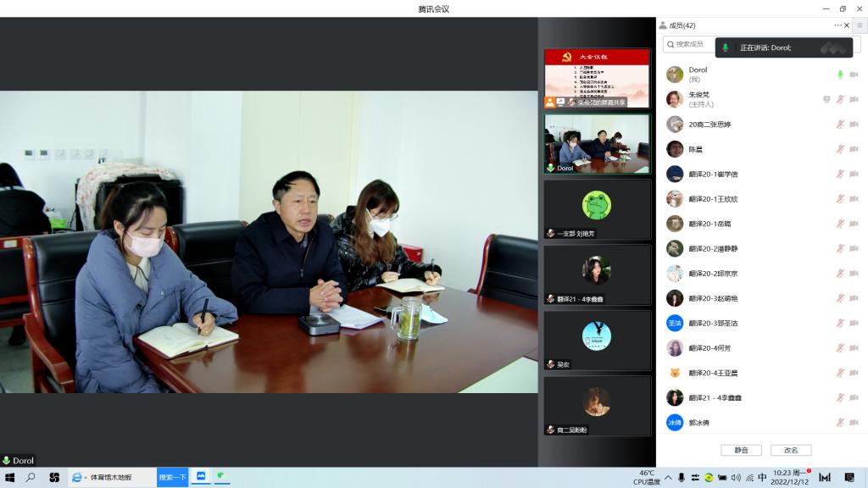Open the volume icon in system tray
Image resolution: width=868 pixels, height=488 pixels.
point(736,478)
